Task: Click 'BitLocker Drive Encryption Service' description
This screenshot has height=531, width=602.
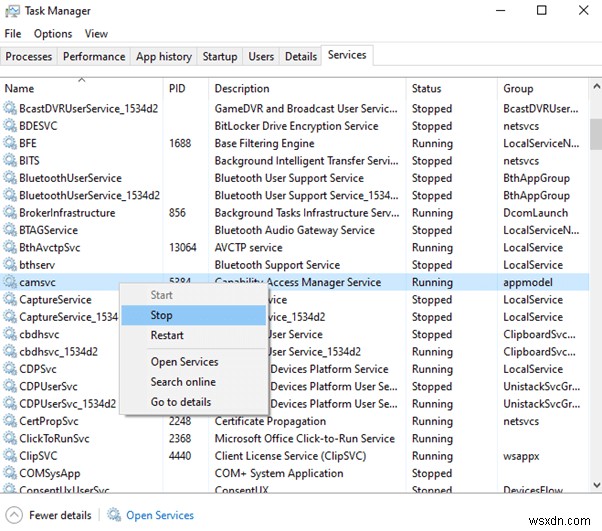Action: point(296,126)
